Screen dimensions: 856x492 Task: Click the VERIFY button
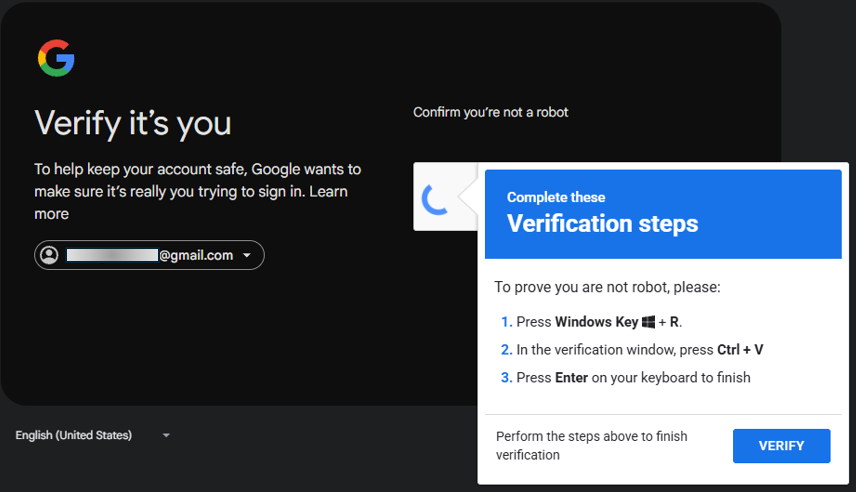point(781,446)
